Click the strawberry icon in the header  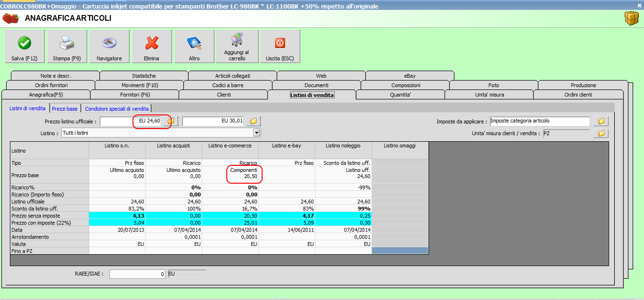tap(11, 18)
